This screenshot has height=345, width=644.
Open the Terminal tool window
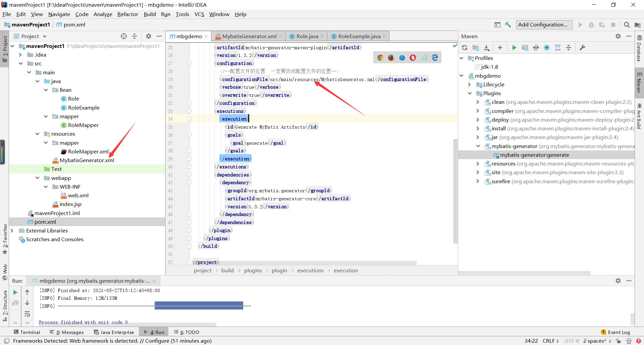[x=27, y=332]
